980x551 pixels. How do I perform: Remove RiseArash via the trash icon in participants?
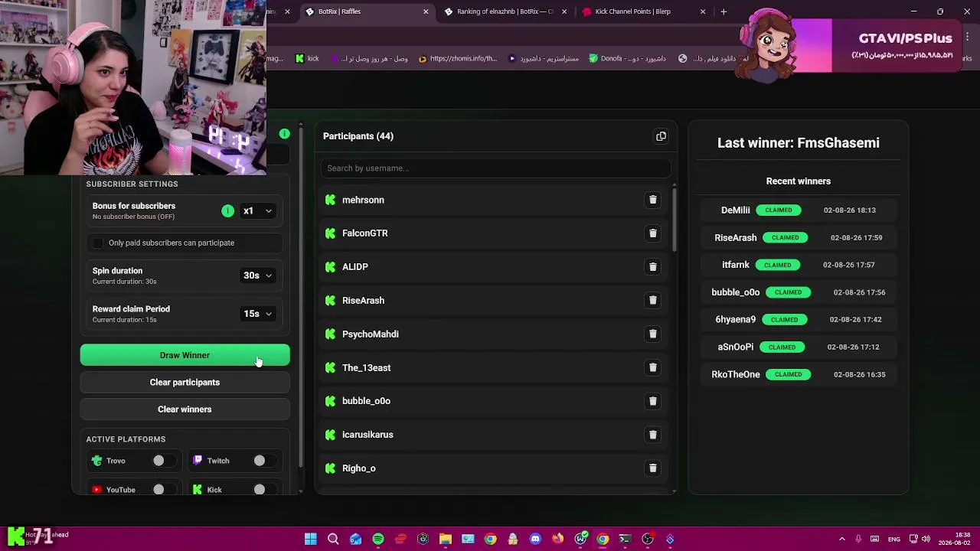point(653,300)
